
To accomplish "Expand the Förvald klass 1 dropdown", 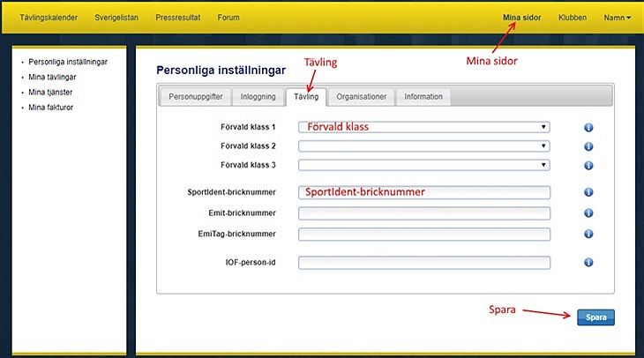I will coord(424,127).
